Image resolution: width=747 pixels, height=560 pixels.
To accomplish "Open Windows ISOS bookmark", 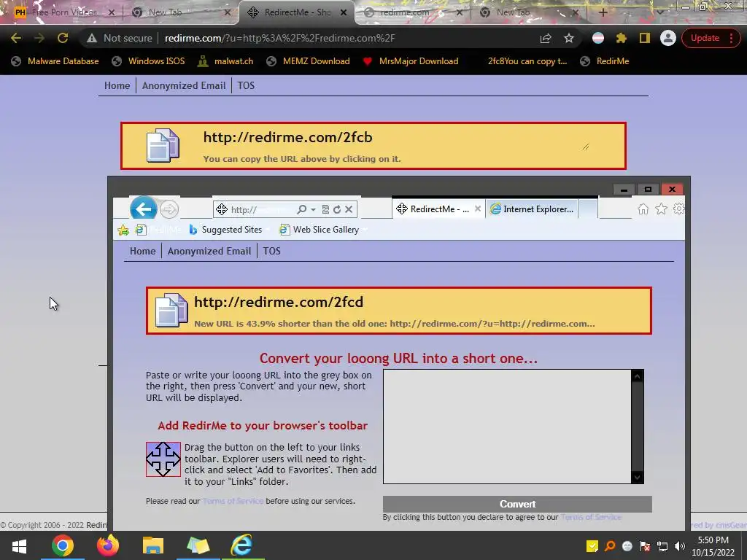I will [x=148, y=61].
